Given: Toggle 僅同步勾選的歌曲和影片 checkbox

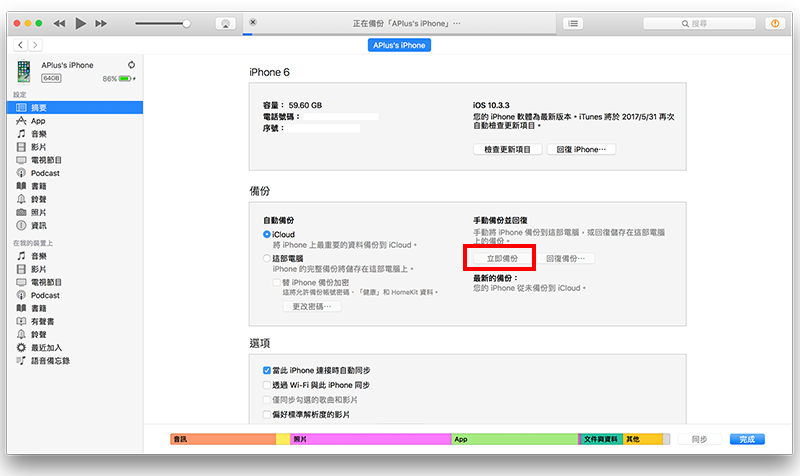Looking at the screenshot, I should (x=266, y=400).
